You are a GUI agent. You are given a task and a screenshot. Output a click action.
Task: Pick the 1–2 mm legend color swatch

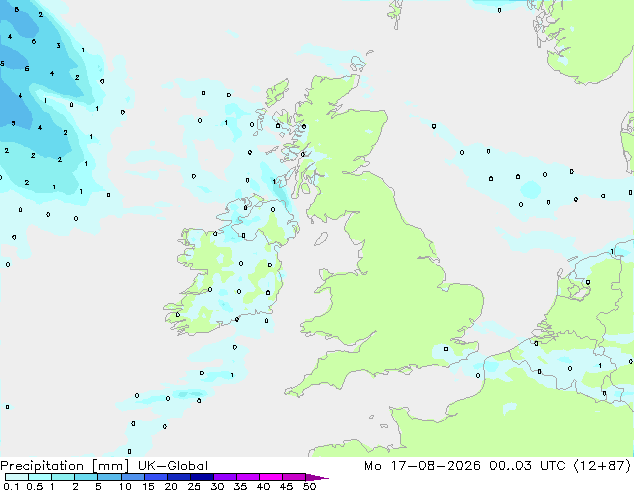pyautogui.click(x=63, y=477)
